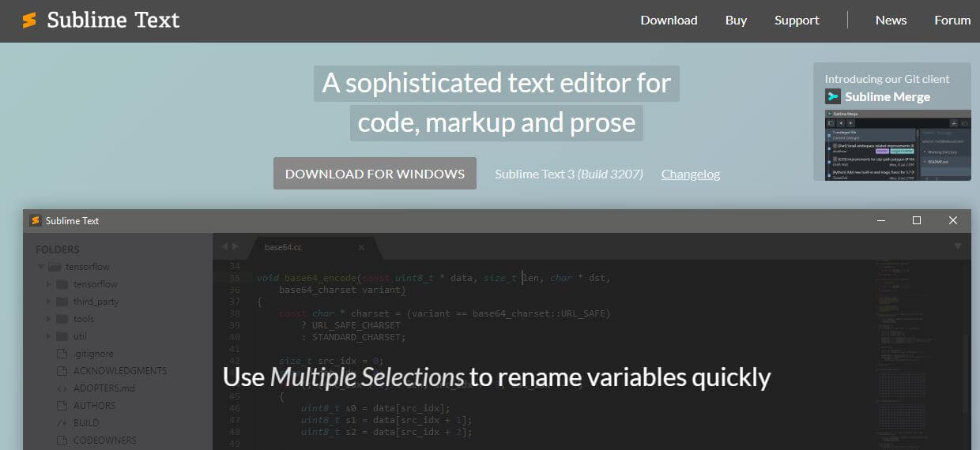This screenshot has width=980, height=450.
Task: Click the util folder icon
Action: [x=62, y=336]
